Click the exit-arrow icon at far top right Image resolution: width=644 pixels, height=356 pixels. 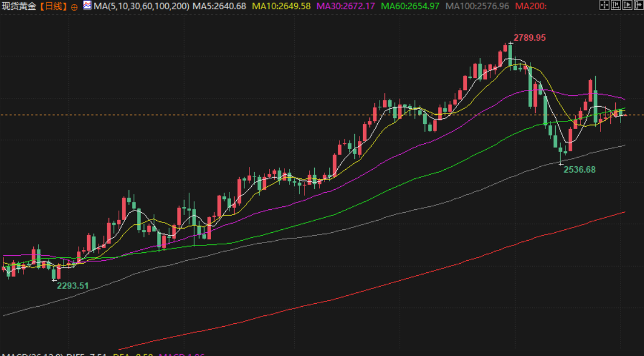(638, 6)
